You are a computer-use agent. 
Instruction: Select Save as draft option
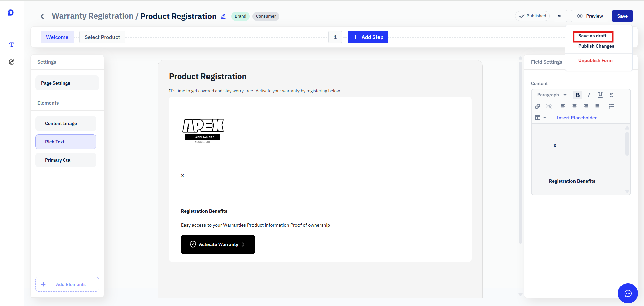click(x=592, y=36)
